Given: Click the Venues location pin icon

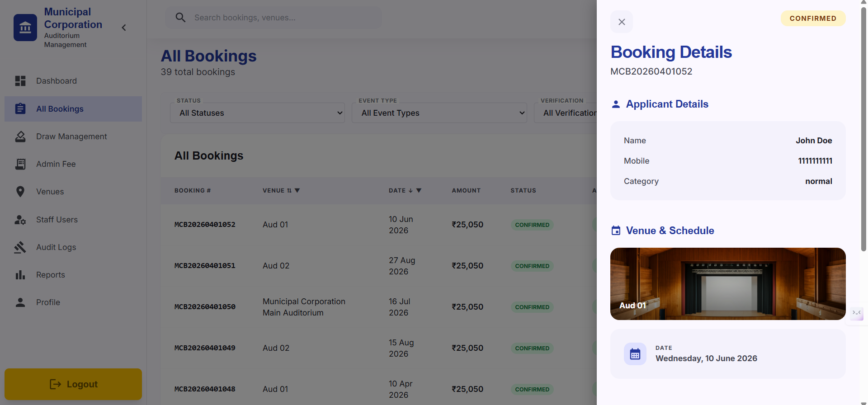Looking at the screenshot, I should coord(20,192).
